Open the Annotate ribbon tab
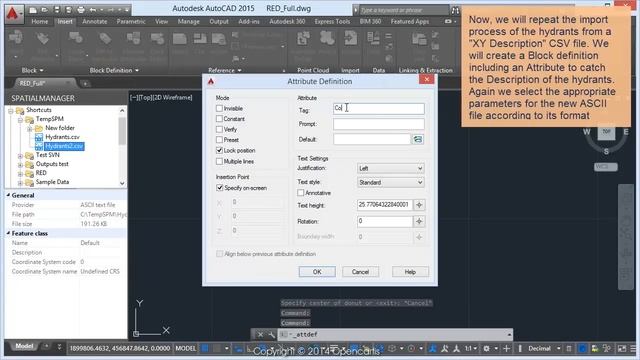The height and width of the screenshot is (360, 640). (x=95, y=21)
